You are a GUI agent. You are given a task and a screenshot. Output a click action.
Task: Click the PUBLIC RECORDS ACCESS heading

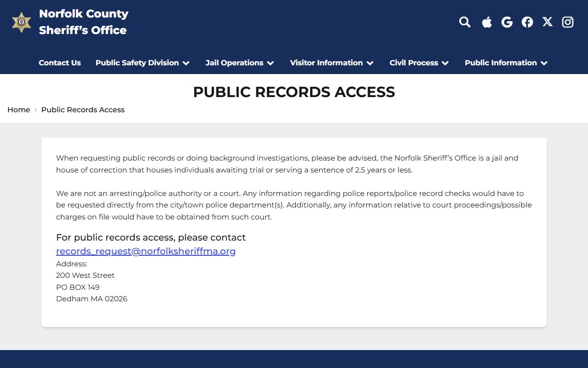point(294,92)
